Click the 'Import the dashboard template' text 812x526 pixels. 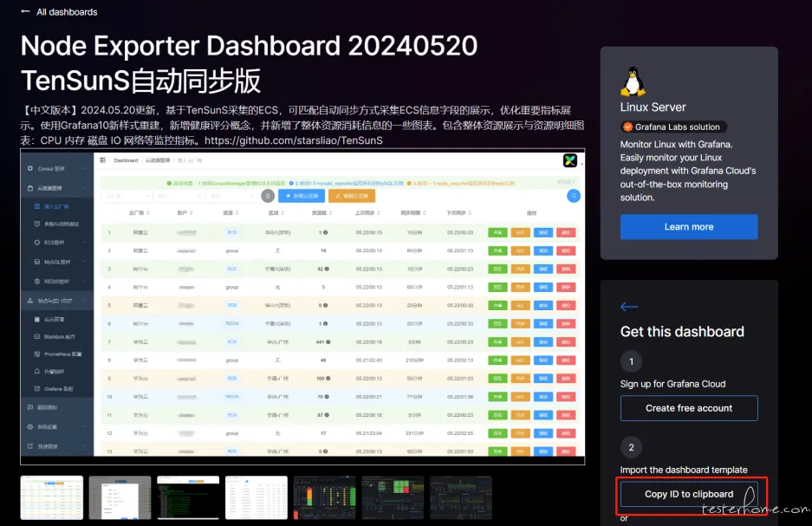pos(684,470)
